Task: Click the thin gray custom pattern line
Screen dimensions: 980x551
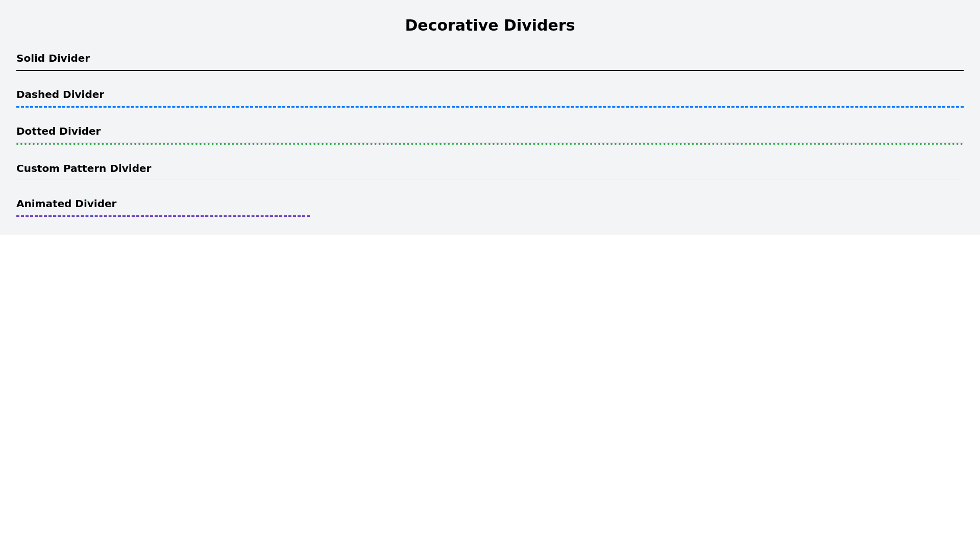Action: point(490,180)
